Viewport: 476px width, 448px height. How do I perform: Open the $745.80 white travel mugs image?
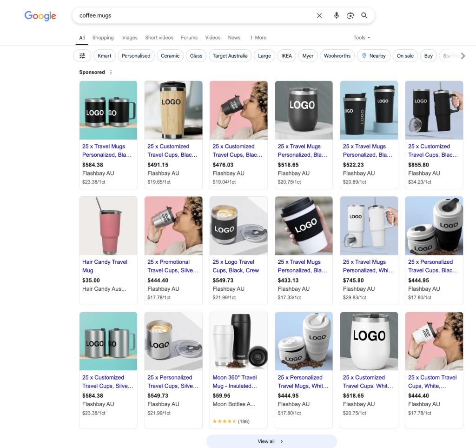[x=369, y=226]
